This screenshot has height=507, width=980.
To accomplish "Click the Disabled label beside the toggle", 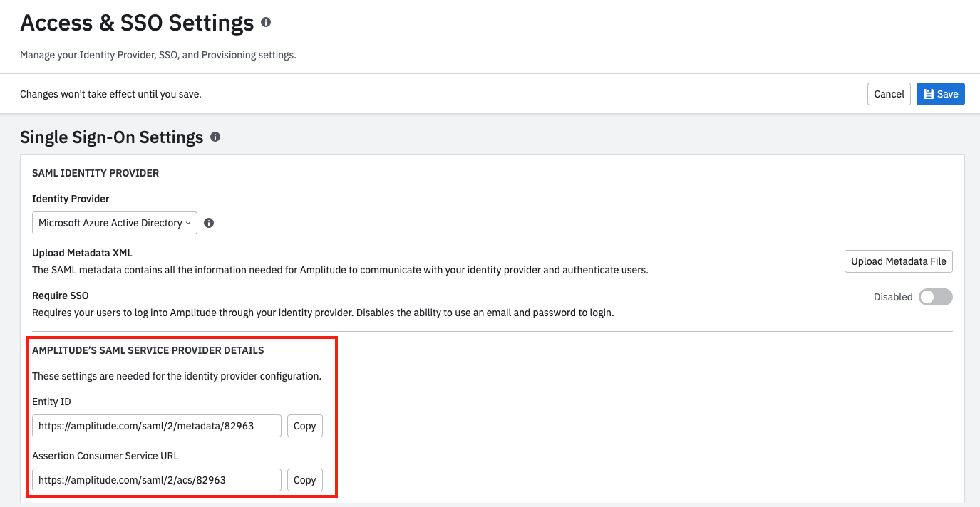I will coord(892,297).
